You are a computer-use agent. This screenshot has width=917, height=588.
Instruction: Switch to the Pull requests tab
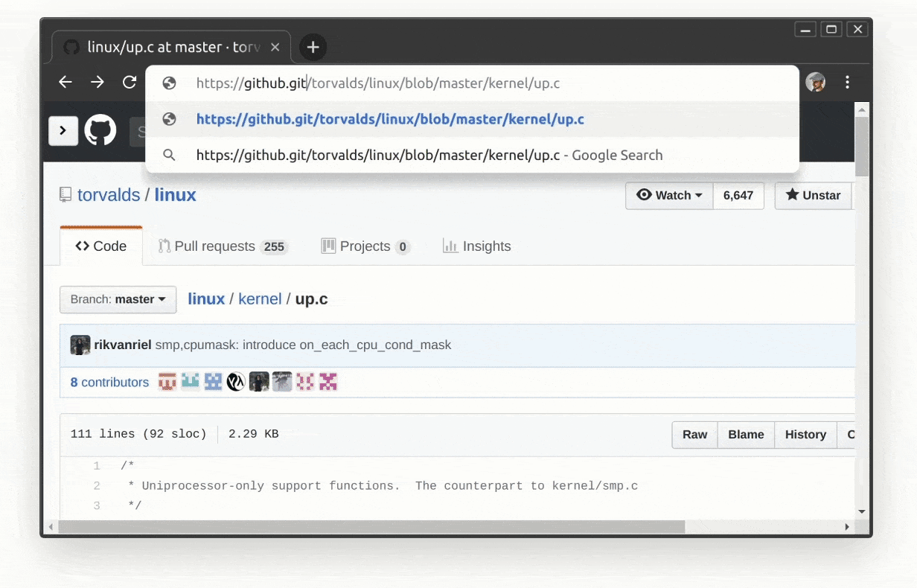(x=223, y=246)
